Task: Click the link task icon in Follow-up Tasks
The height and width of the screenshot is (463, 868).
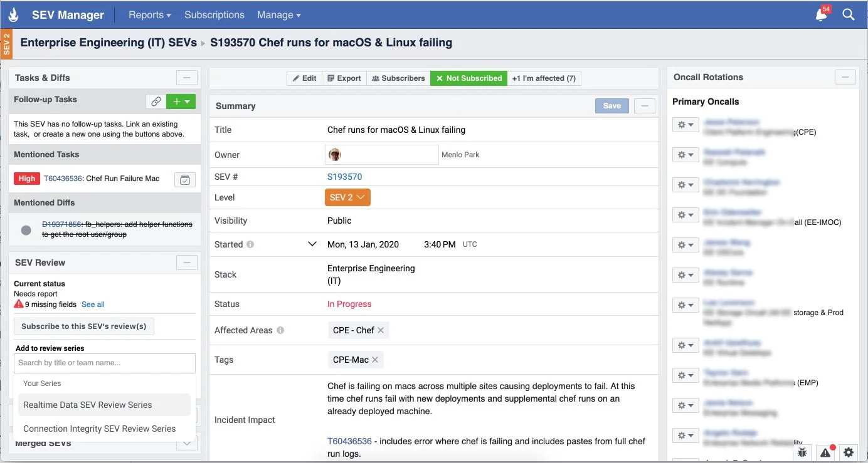Action: 156,101
